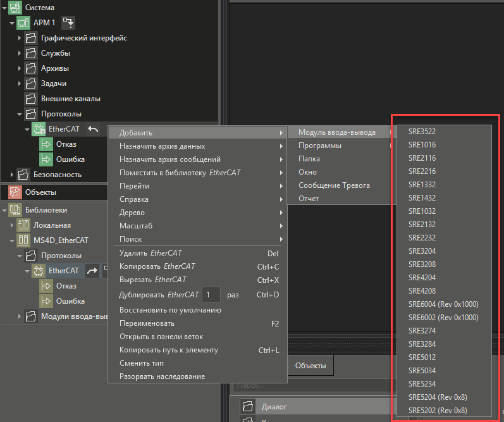Expand the Безопасность node

click(12, 175)
